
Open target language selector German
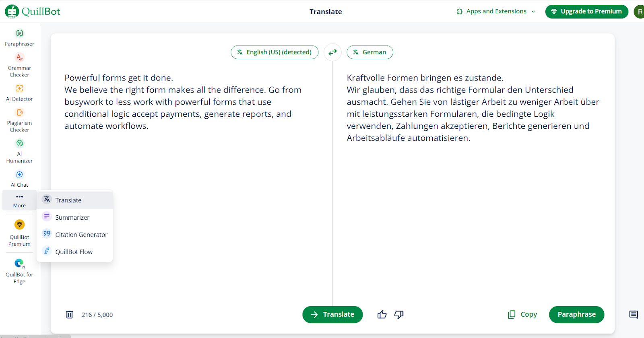[370, 52]
